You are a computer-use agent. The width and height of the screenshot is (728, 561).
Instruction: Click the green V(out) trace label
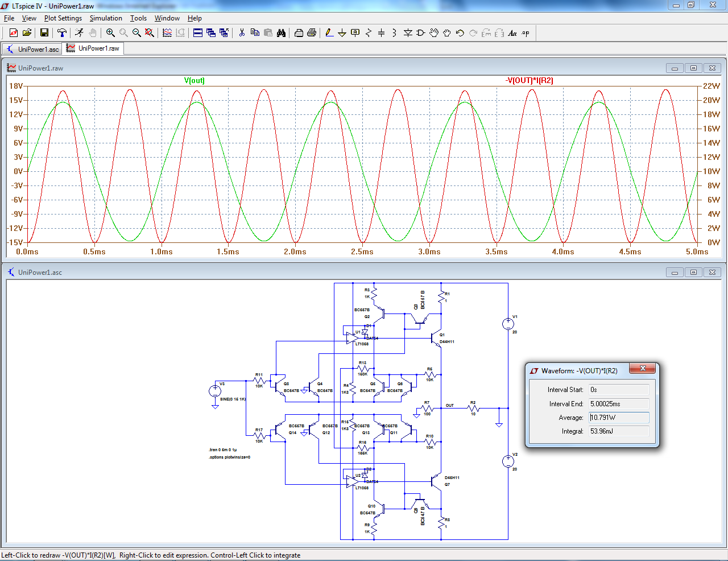click(195, 80)
